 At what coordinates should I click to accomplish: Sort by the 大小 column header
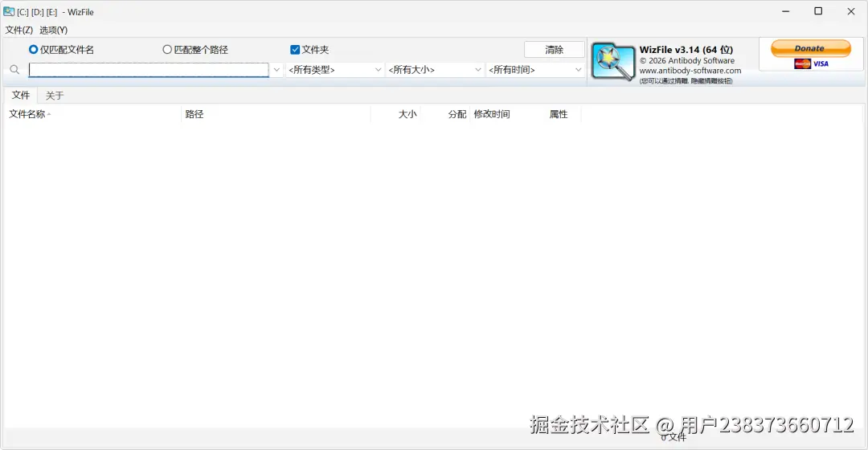[x=395, y=114]
